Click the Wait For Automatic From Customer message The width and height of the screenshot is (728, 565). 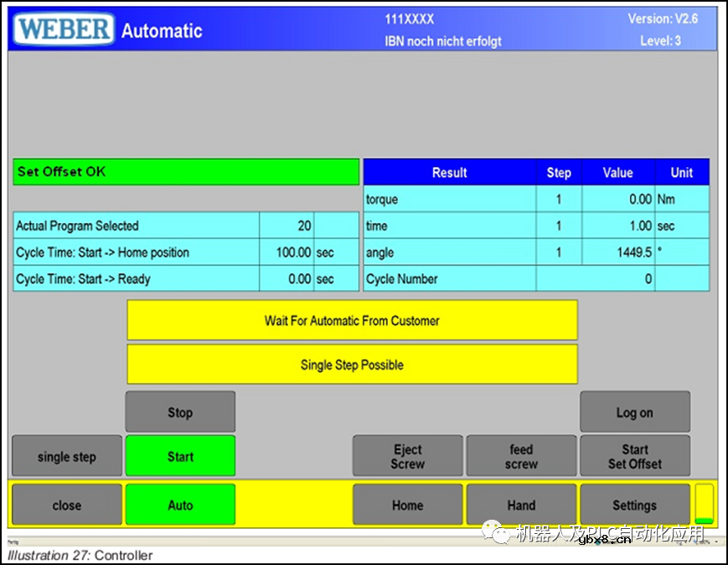click(352, 320)
